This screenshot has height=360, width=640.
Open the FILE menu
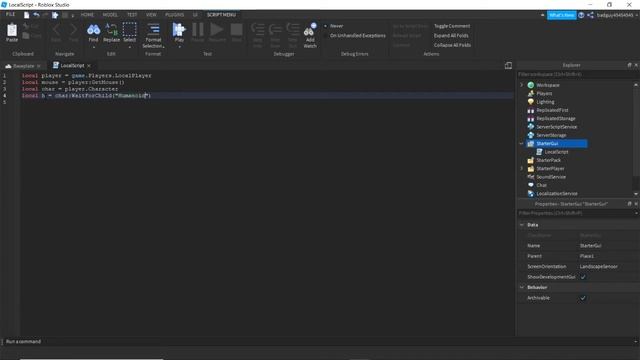[x=10, y=14]
